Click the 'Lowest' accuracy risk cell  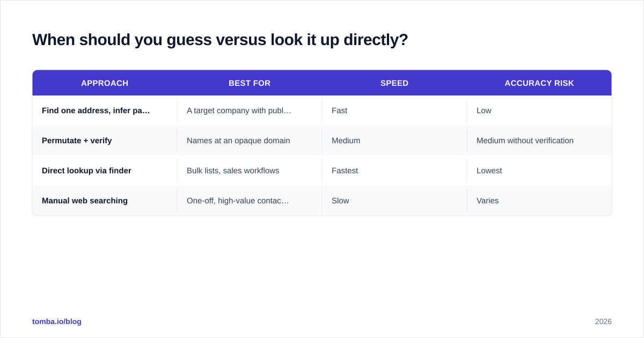[x=539, y=171]
